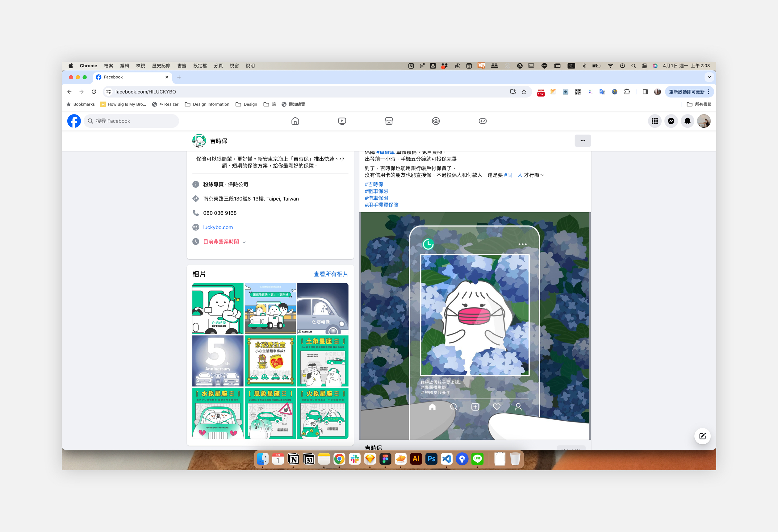Screen dimensions: 778x532
Task: Open Finder from the Dock
Action: [262, 459]
